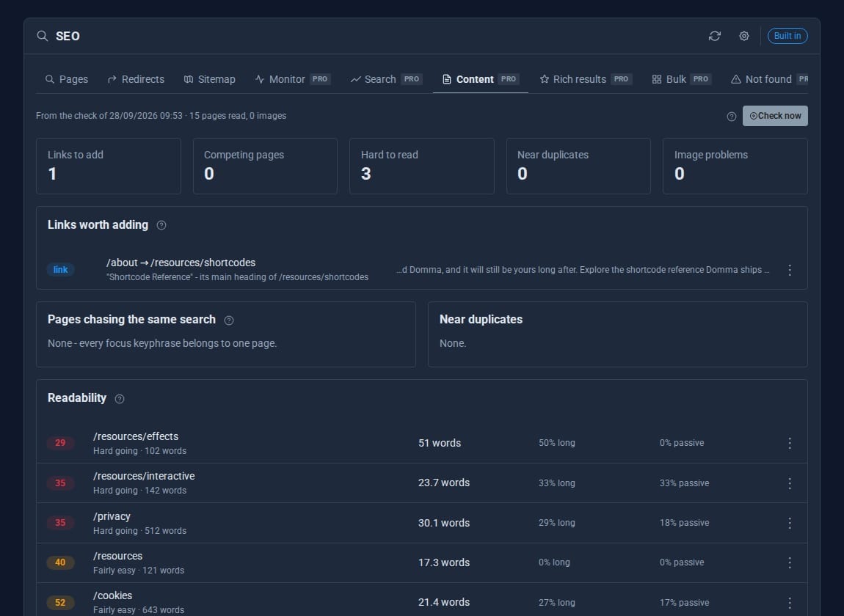Click the Near duplicates panel heading

point(481,320)
